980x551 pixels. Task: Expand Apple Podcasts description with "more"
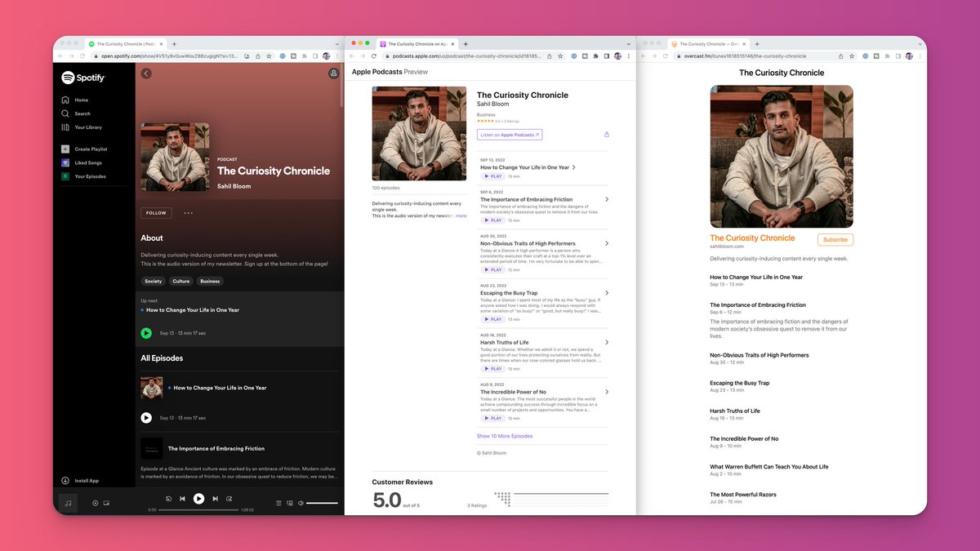click(x=461, y=216)
